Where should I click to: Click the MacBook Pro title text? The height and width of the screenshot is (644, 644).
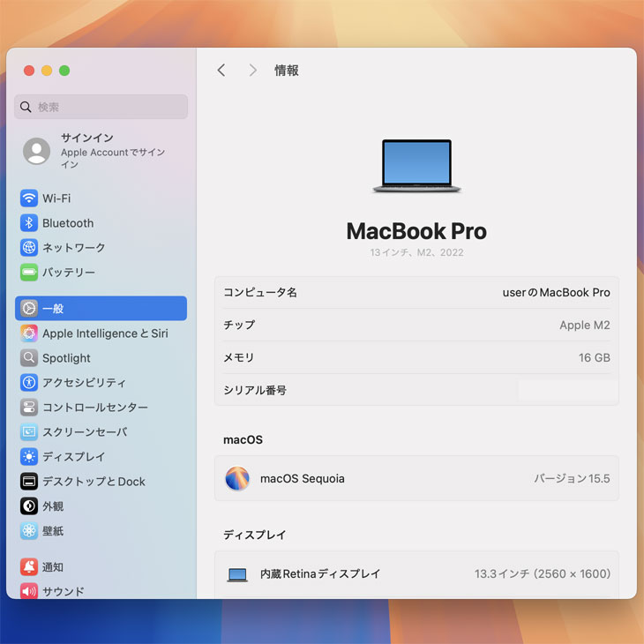[416, 231]
